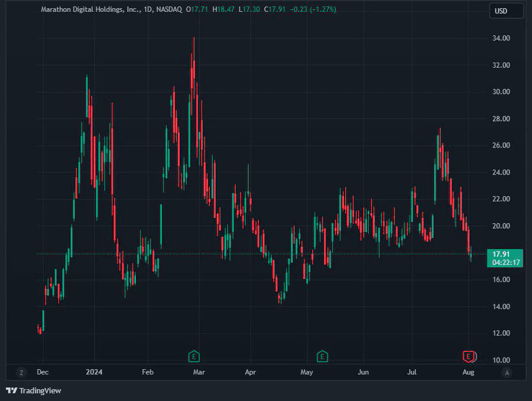The image size is (532, 401).
Task: Click the 2024 label on time axis
Action: [x=94, y=372]
